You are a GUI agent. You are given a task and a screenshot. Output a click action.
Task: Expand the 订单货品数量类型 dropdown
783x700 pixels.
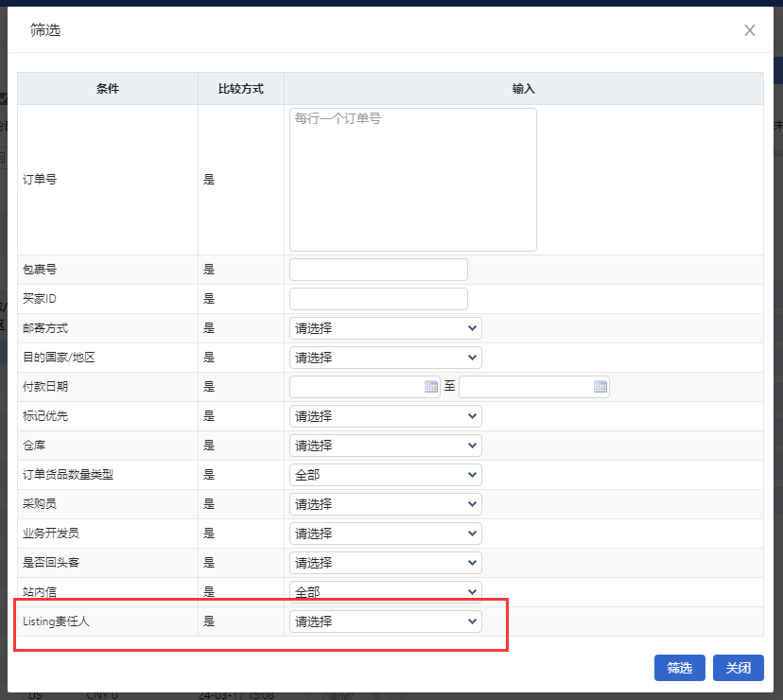point(385,475)
